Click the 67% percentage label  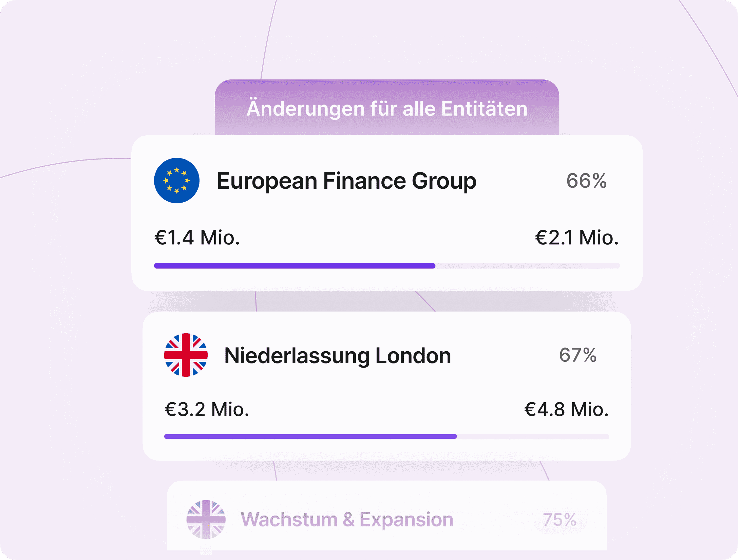pos(577,355)
